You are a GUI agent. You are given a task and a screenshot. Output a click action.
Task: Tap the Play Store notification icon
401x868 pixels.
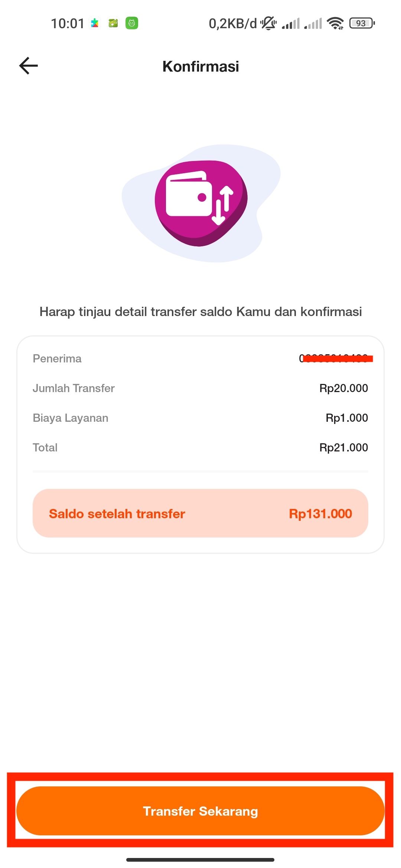pyautogui.click(x=95, y=23)
